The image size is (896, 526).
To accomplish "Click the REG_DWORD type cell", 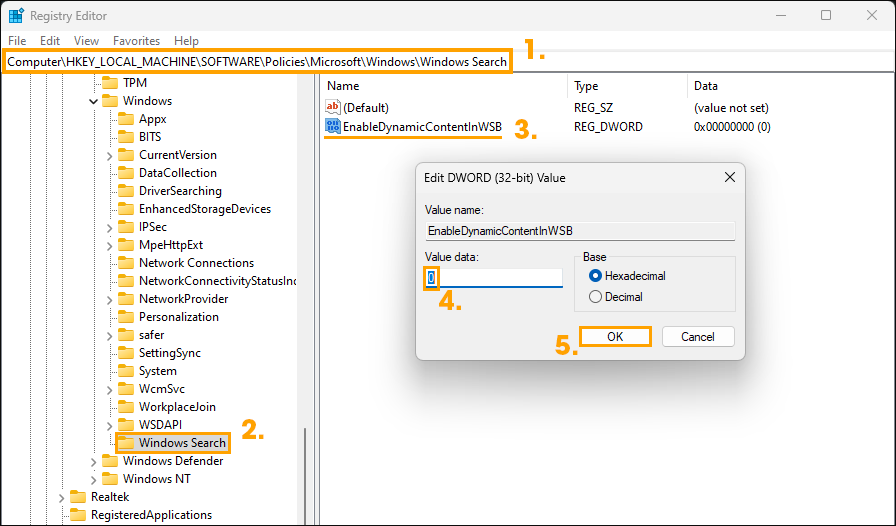I will [609, 127].
